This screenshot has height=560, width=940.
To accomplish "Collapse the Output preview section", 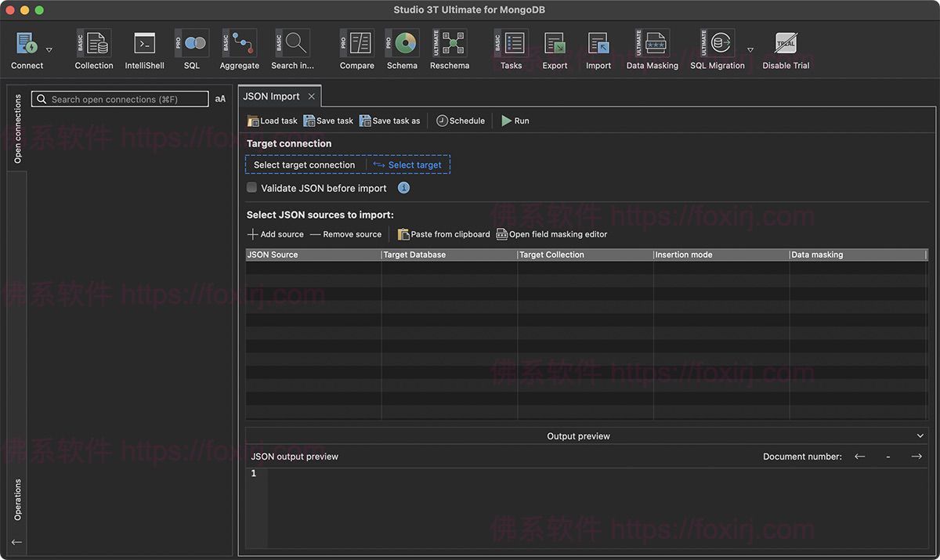I will click(x=920, y=435).
